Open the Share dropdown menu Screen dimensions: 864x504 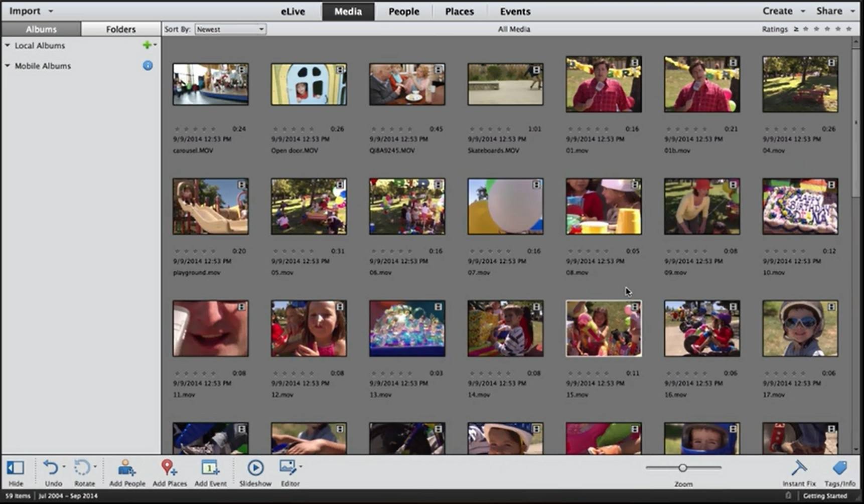coord(835,11)
